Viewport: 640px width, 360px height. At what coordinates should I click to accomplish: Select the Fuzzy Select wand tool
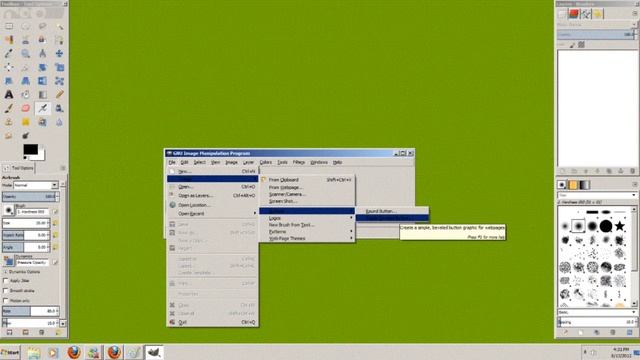click(x=59, y=27)
